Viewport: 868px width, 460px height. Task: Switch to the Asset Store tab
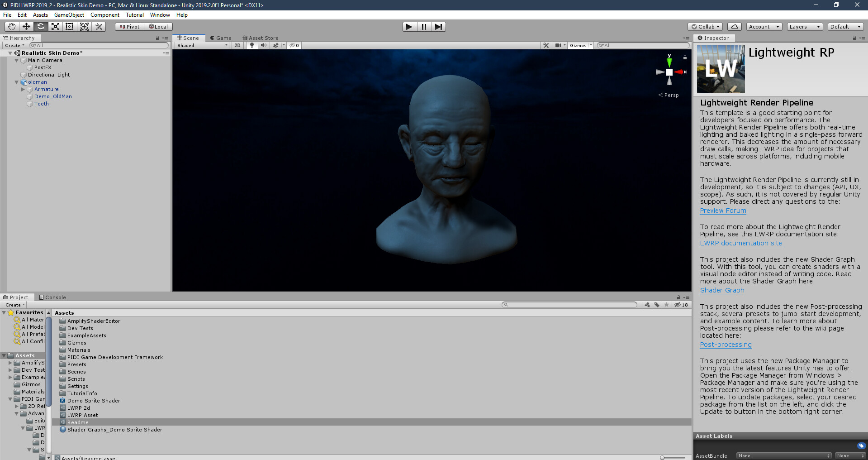tap(261, 38)
